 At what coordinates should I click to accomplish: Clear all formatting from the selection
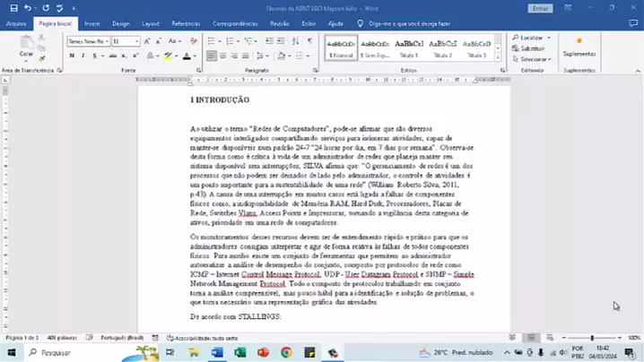click(x=194, y=41)
